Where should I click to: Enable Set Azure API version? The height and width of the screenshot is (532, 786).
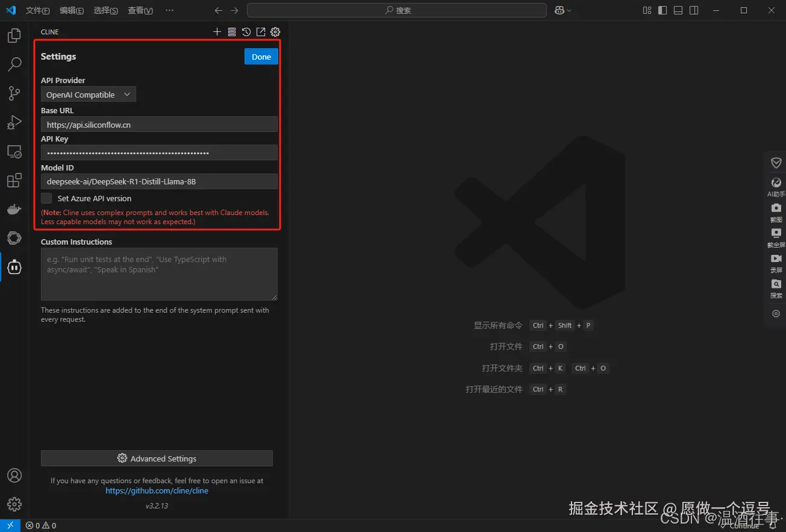46,198
